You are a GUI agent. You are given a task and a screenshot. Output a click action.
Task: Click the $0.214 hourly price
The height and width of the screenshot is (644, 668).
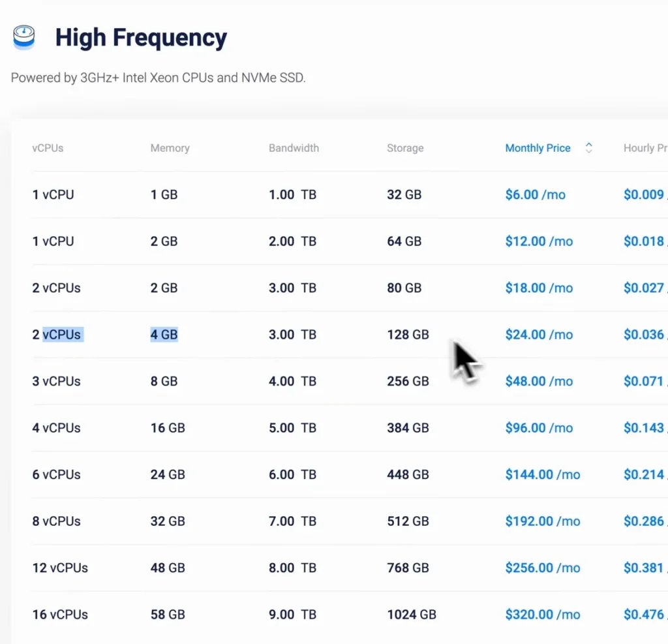[644, 475]
